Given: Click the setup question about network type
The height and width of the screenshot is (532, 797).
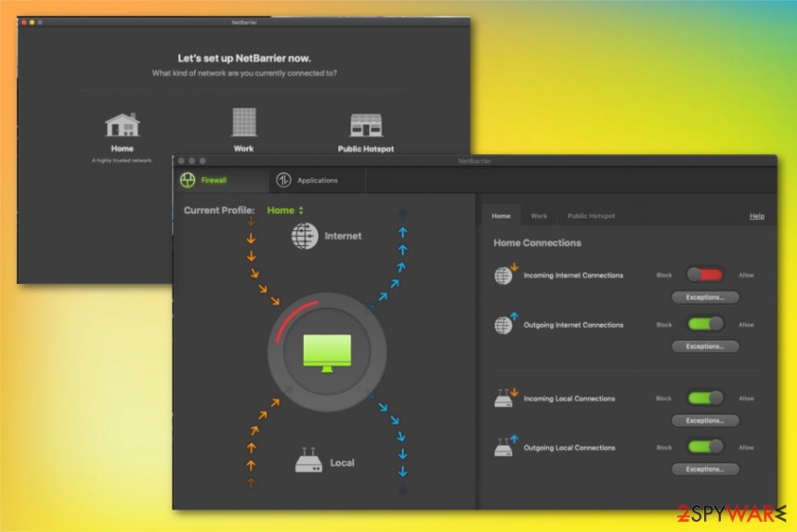Looking at the screenshot, I should [244, 73].
